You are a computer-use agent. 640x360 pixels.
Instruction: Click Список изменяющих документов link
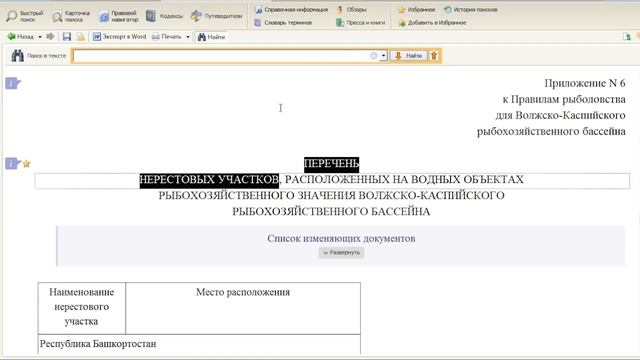[x=341, y=238]
